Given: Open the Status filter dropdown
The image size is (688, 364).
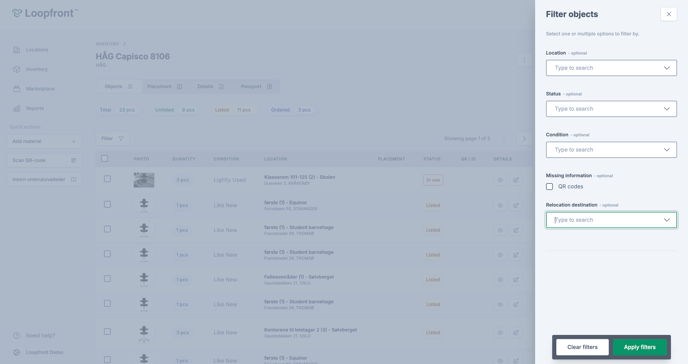Looking at the screenshot, I should point(611,109).
